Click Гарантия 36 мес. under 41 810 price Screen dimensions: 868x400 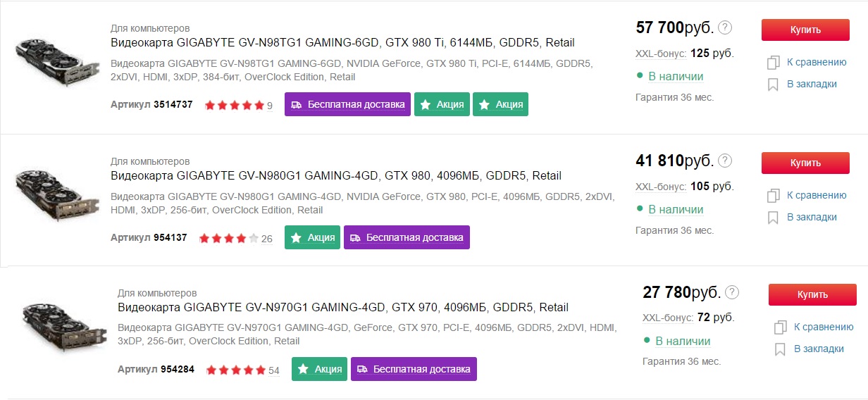click(x=674, y=230)
